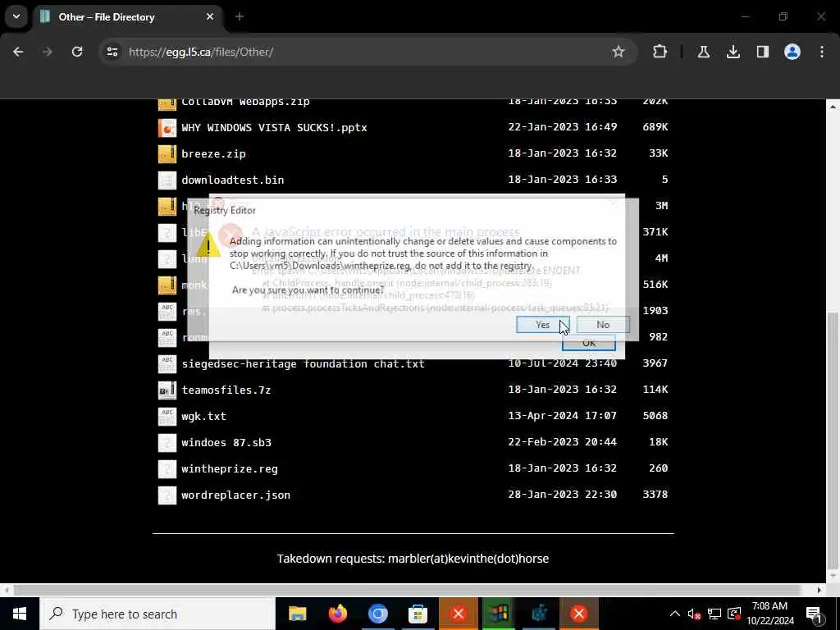Viewport: 840px width, 630px height.
Task: Open the profile avatar menu
Action: click(792, 52)
